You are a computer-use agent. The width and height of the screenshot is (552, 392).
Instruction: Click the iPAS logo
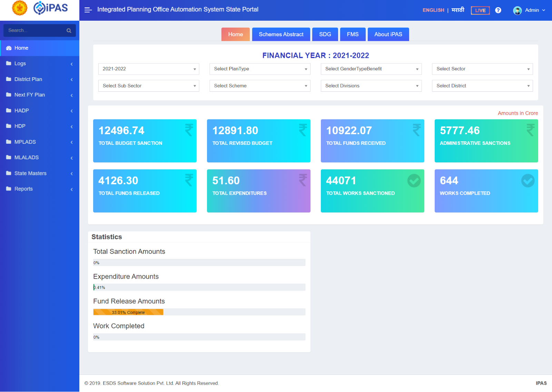tap(51, 8)
